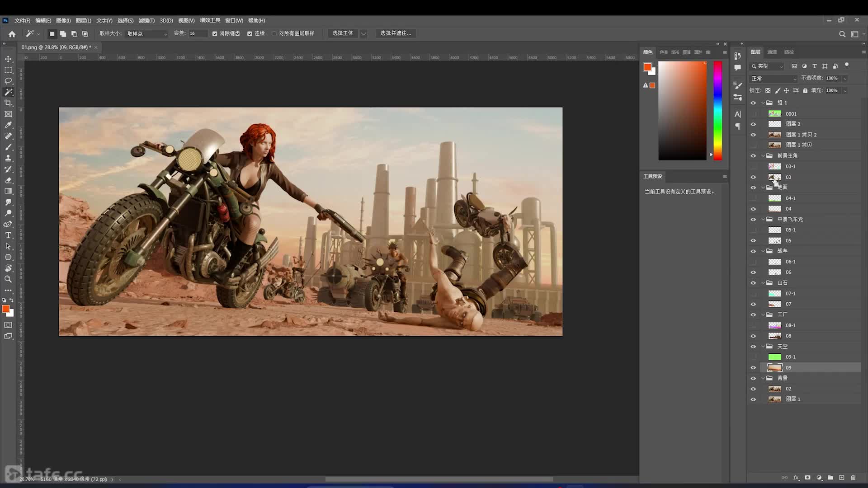Image resolution: width=868 pixels, height=488 pixels.
Task: Select the Crop tool
Action: tap(8, 103)
